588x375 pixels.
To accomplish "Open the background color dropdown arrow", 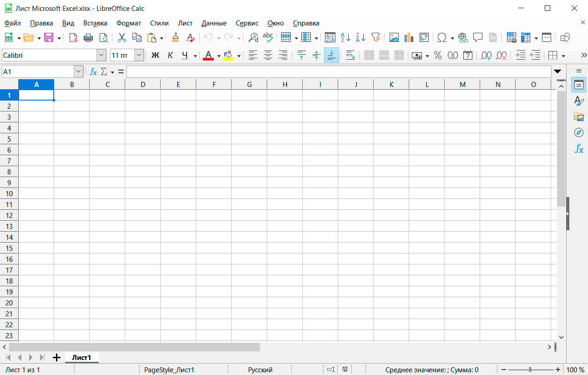I will pos(238,56).
